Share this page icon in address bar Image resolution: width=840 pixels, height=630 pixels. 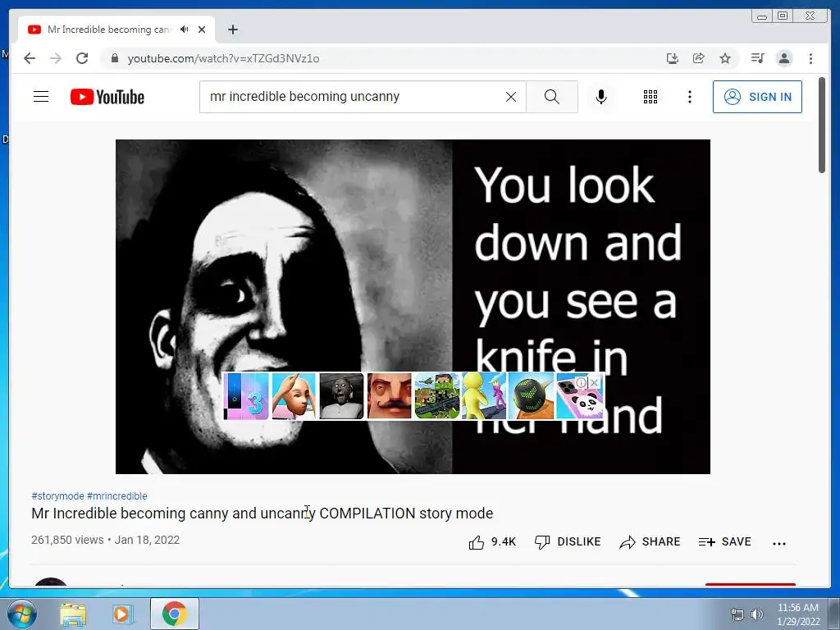coord(699,58)
